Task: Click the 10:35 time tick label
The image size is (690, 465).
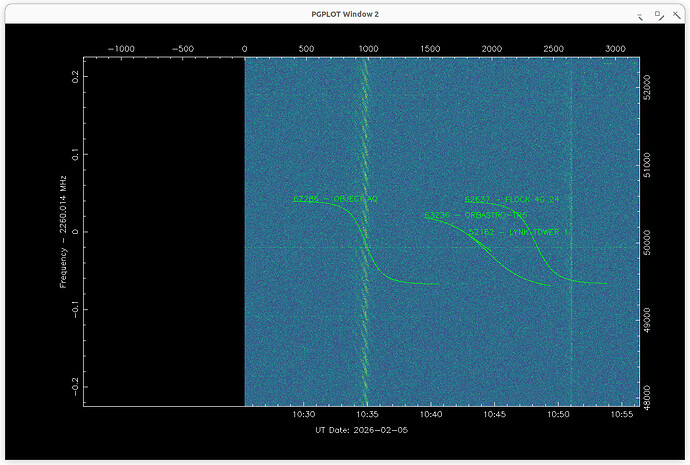Action: tap(368, 414)
